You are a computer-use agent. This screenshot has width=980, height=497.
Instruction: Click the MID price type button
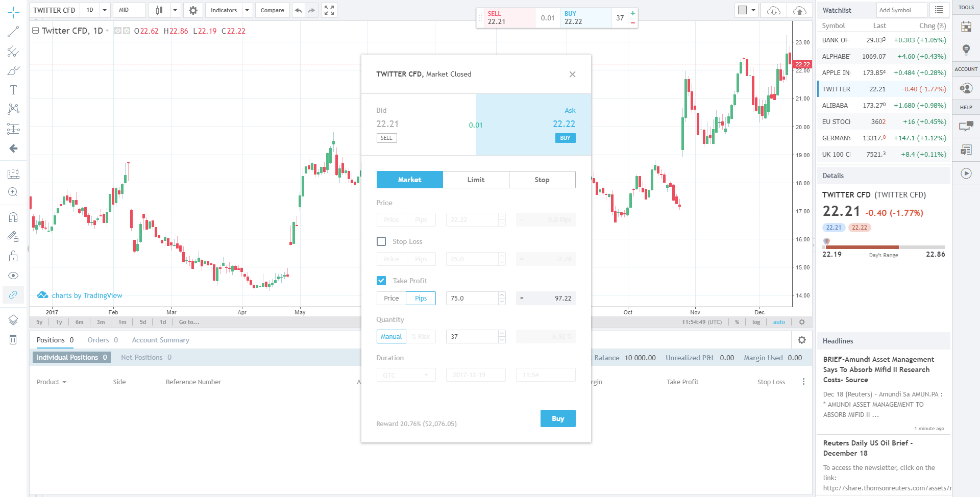coord(124,10)
